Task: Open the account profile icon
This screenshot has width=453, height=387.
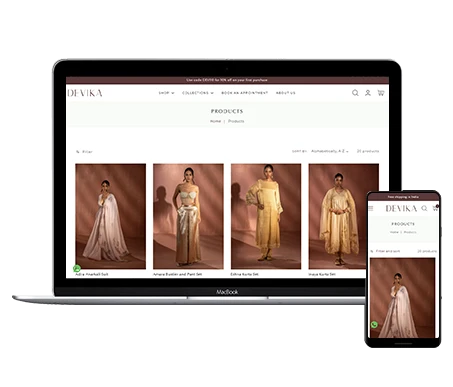Action: point(367,93)
